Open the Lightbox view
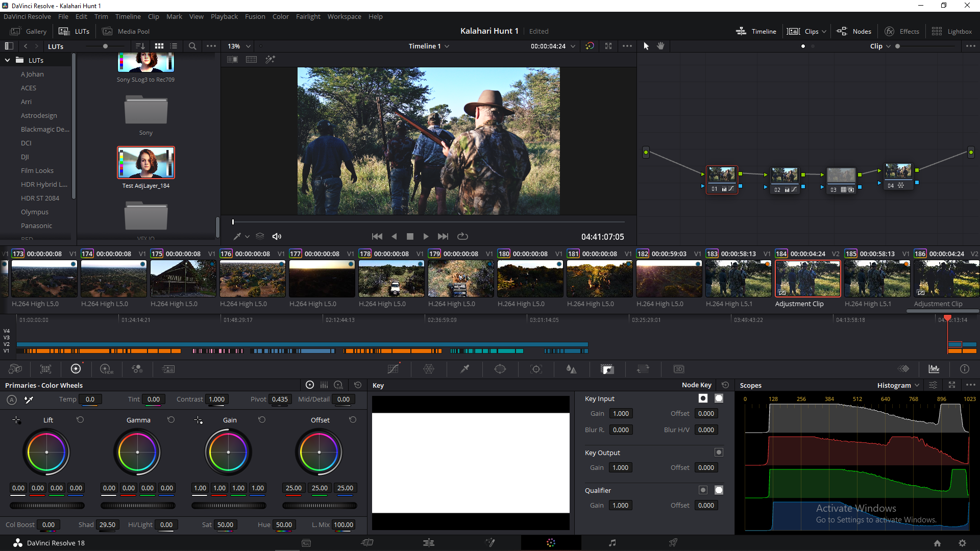This screenshot has width=980, height=551. (x=951, y=32)
